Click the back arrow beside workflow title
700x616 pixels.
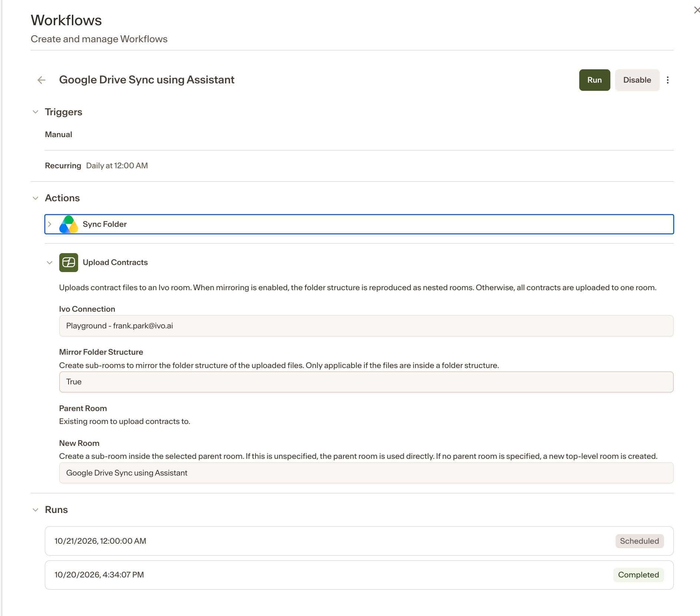(x=41, y=80)
